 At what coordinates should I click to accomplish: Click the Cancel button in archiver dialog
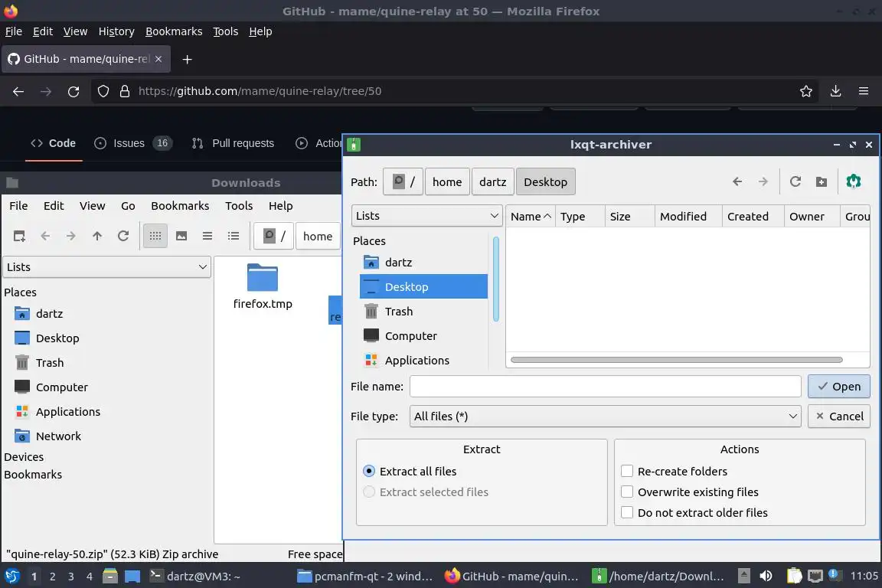pyautogui.click(x=838, y=416)
